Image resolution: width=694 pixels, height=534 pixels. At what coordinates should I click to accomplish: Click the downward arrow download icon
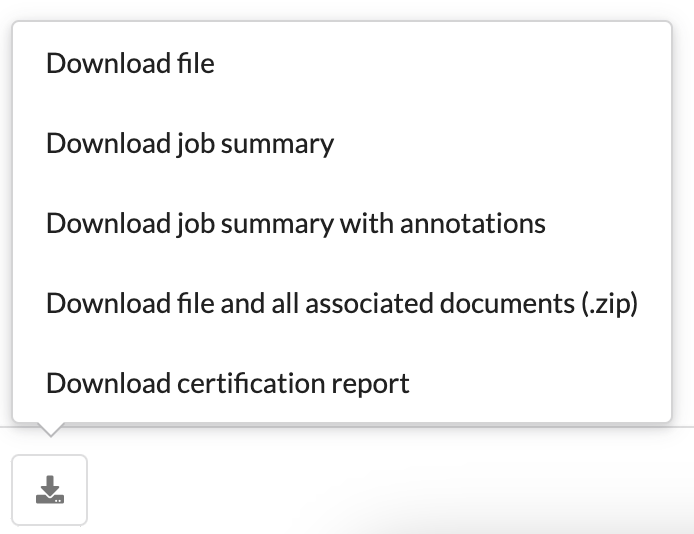click(x=50, y=490)
